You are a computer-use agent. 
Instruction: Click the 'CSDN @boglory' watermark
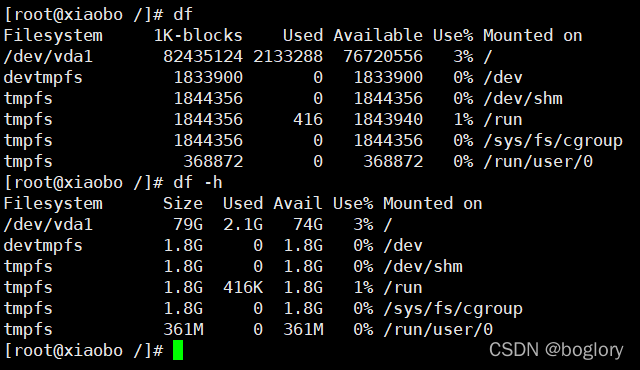556,350
